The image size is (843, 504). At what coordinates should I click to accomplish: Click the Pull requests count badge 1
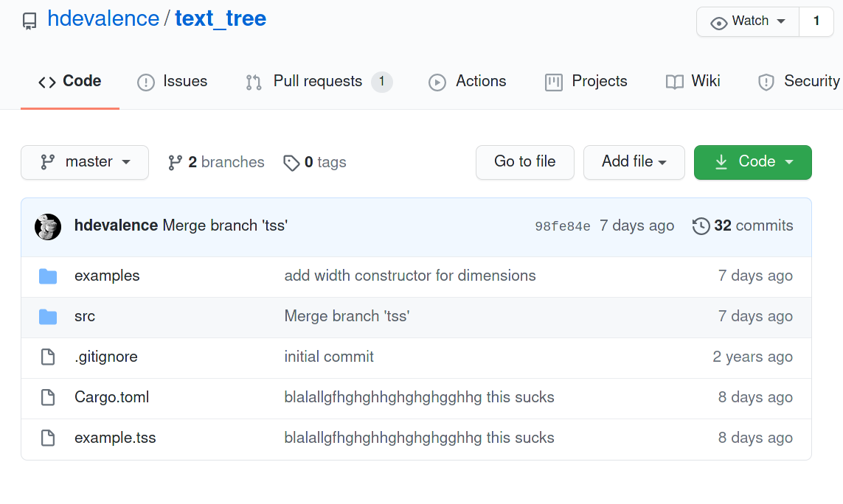point(382,82)
